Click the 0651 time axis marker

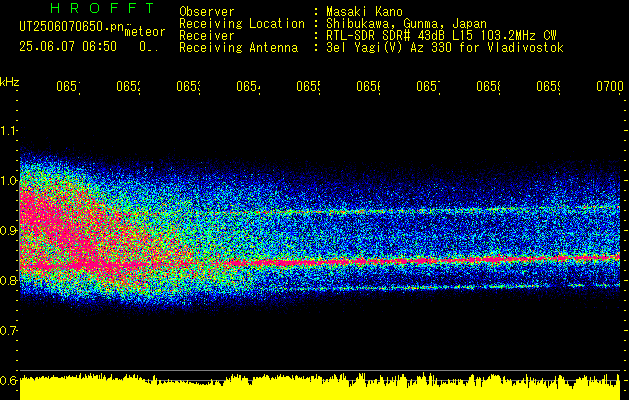68,87
